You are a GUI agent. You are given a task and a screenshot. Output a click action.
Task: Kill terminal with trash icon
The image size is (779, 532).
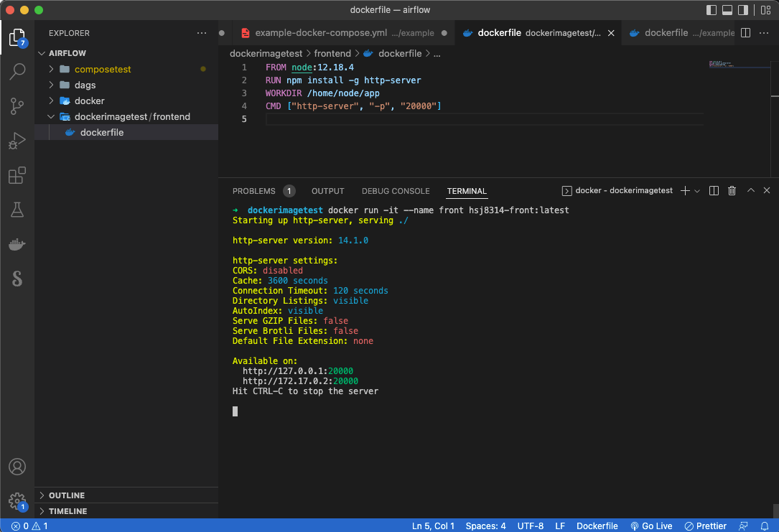pos(732,191)
